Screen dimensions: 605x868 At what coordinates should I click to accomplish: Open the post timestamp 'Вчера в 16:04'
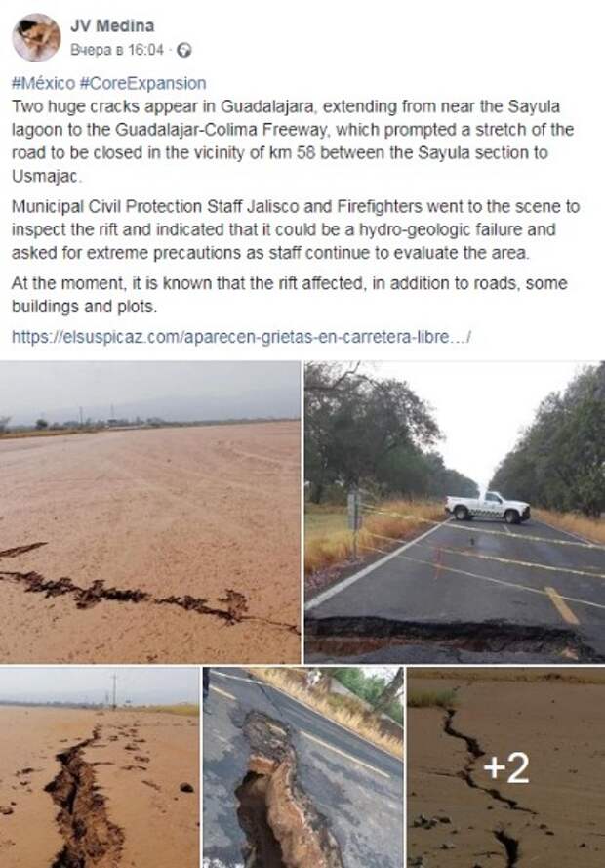(117, 51)
